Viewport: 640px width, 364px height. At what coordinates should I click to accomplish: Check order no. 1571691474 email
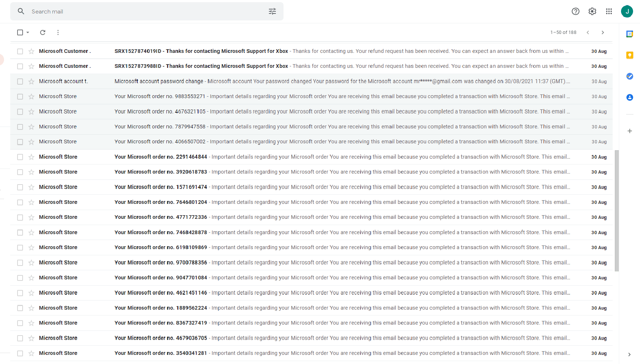coord(20,187)
